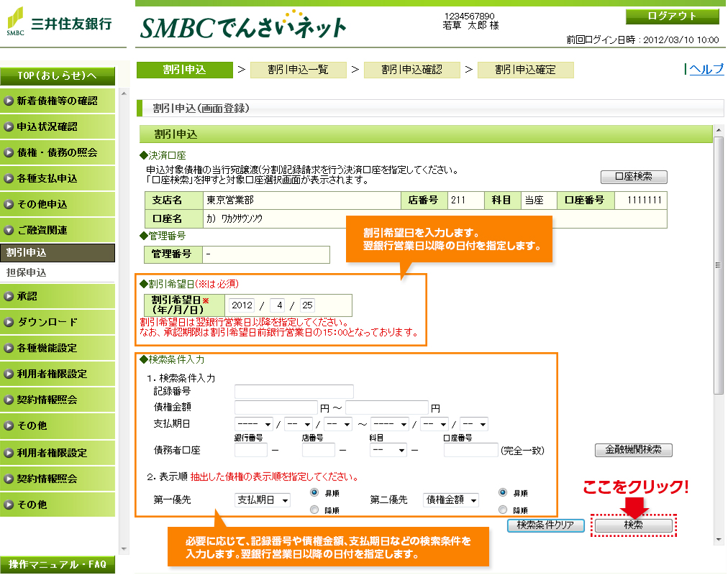Click the 割引希望日 year field showing 2012
The height and width of the screenshot is (575, 728).
(242, 305)
